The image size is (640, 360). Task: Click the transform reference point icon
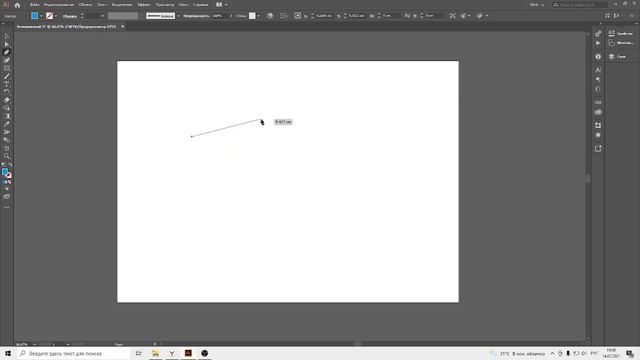coord(298,16)
